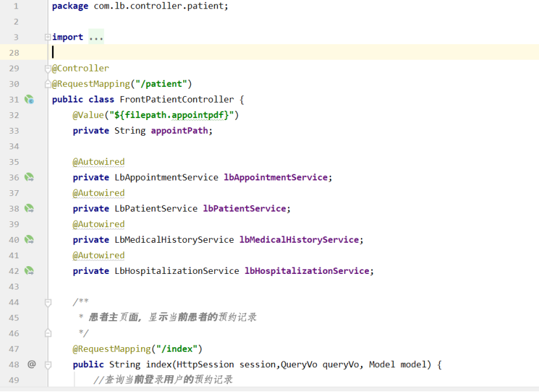Click the line 49 inline comment
This screenshot has height=392, width=539.
pos(163,380)
